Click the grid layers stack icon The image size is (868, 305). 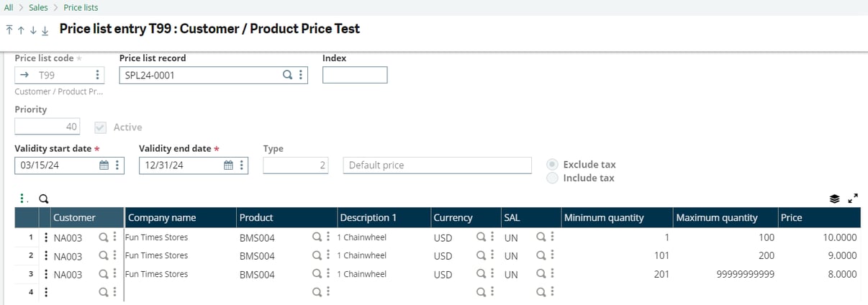(834, 199)
